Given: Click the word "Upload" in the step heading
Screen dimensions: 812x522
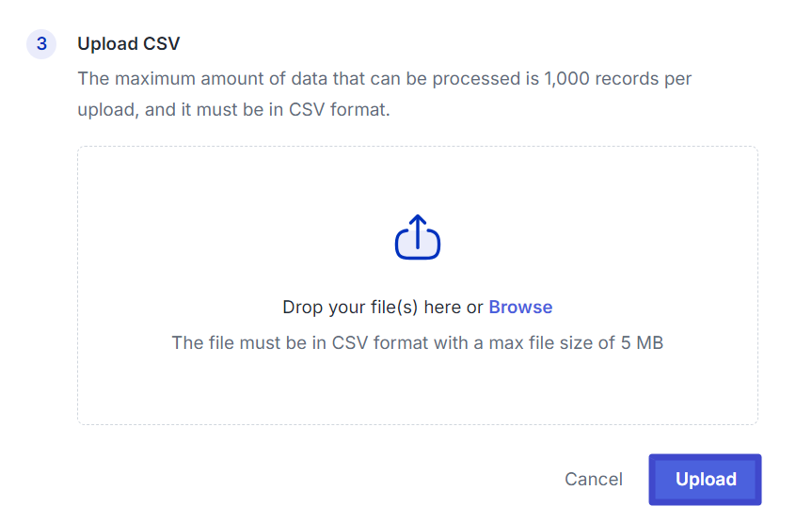Looking at the screenshot, I should pyautogui.click(x=106, y=44).
